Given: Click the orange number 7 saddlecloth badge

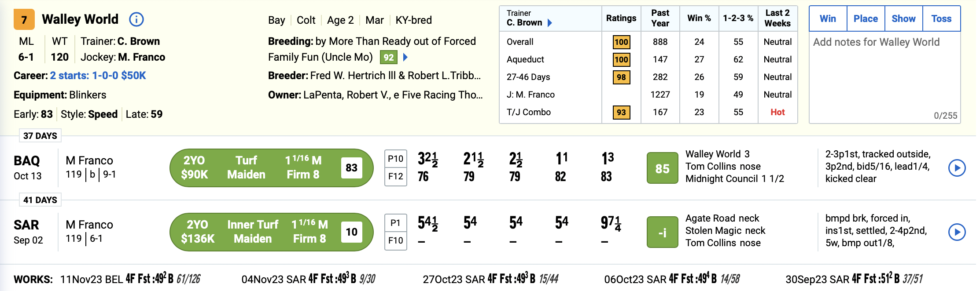Looking at the screenshot, I should 24,20.
